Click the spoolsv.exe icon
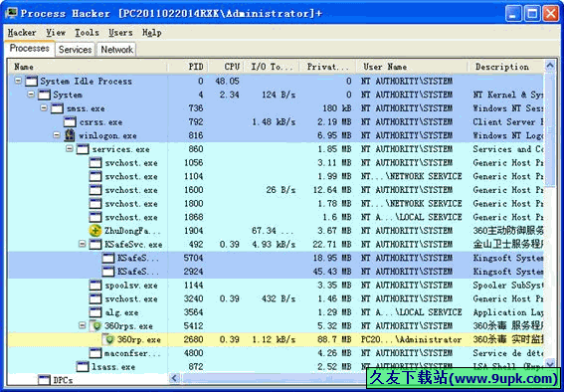Viewport: 564px width, 392px height. click(x=95, y=286)
